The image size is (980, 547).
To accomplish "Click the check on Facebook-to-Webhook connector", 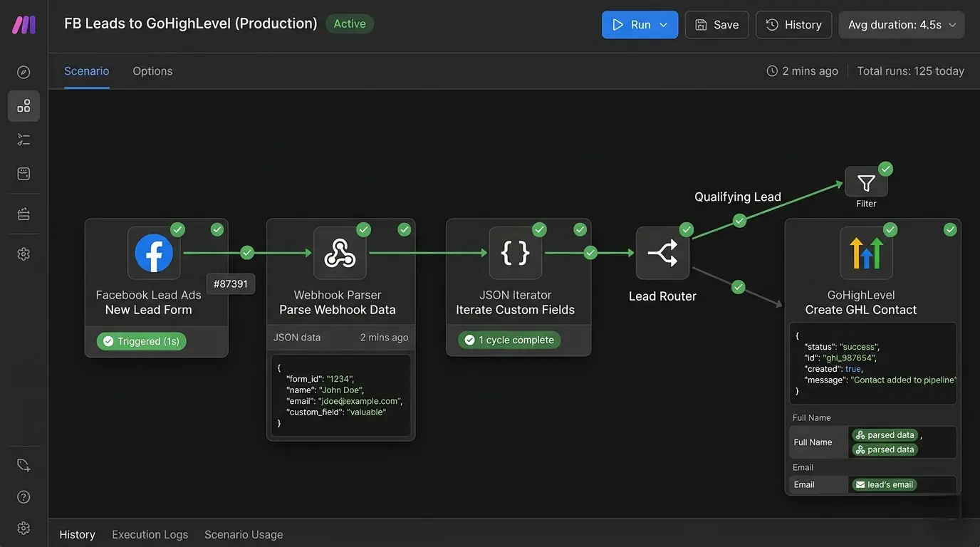I will pos(247,252).
